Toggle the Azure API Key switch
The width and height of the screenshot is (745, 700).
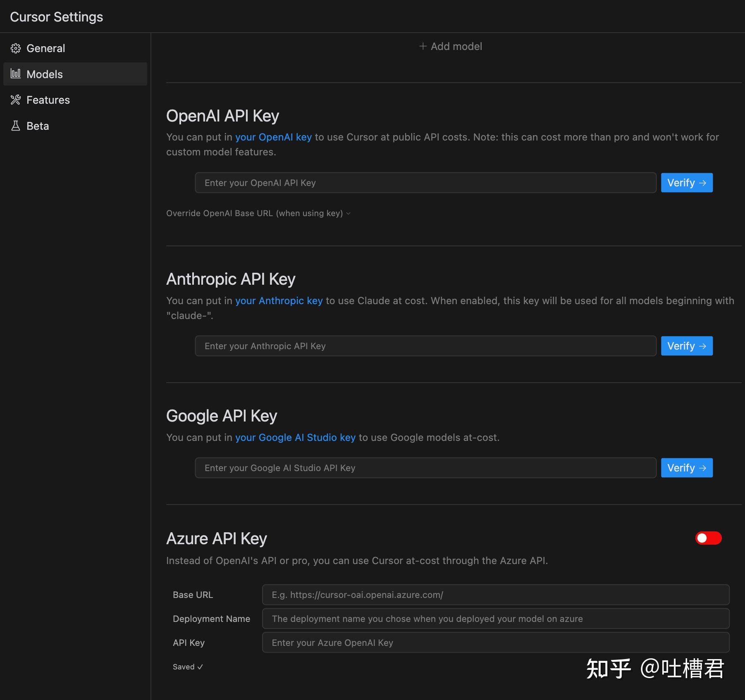[x=708, y=538]
